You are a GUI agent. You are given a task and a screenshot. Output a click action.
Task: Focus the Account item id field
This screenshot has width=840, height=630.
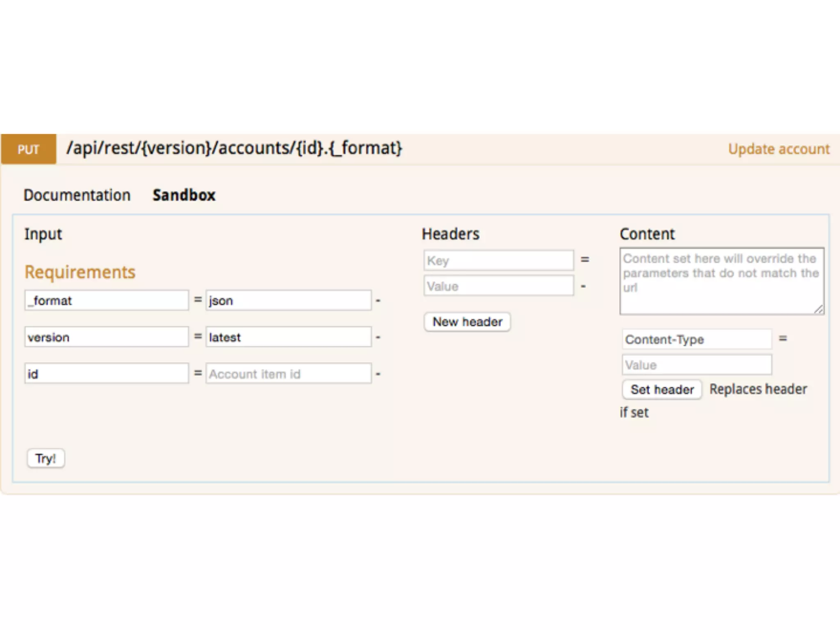288,374
